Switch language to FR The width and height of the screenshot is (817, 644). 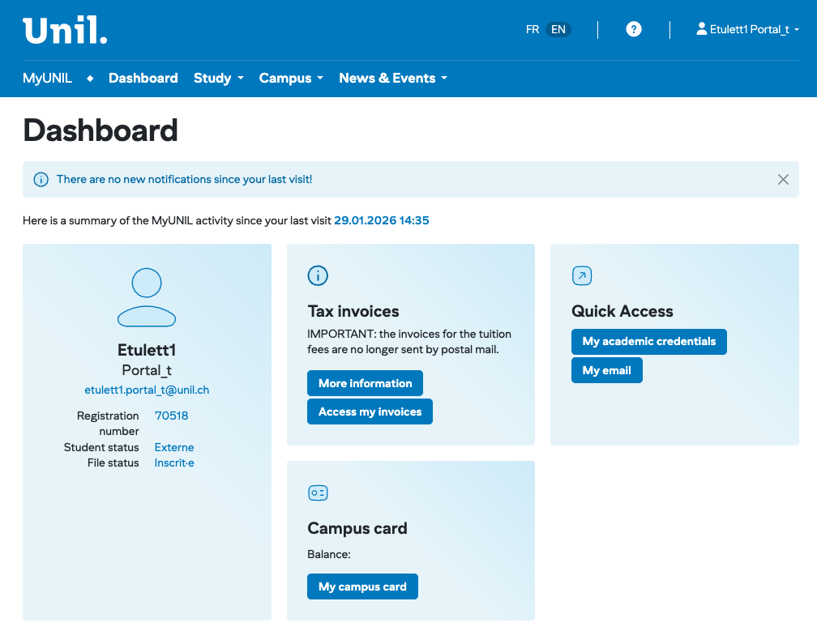point(533,29)
